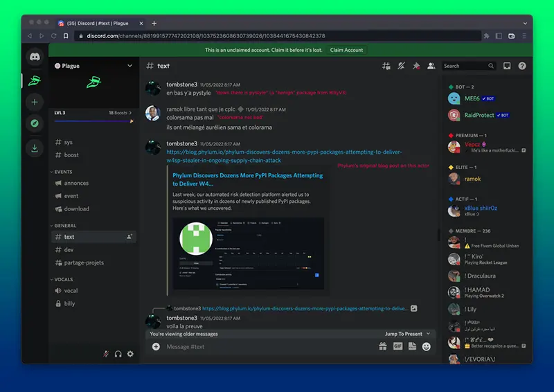Collapse the VOCALS category
This screenshot has height=392, width=554.
click(62, 279)
